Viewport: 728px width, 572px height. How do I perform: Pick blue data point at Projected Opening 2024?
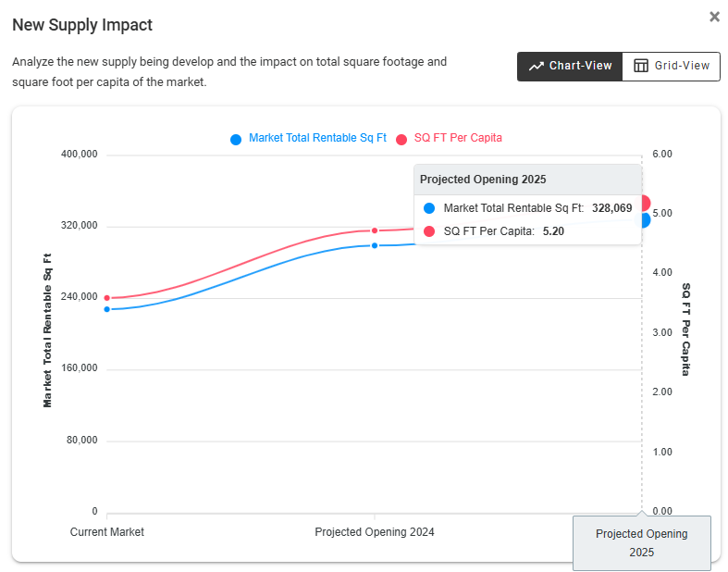375,245
